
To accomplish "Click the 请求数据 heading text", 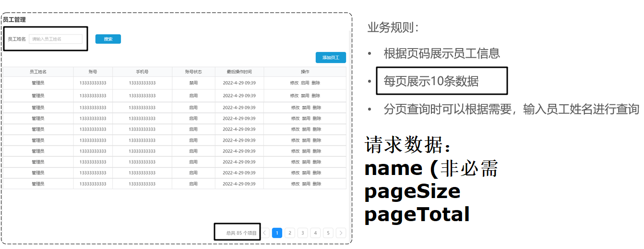I will coord(408,145).
